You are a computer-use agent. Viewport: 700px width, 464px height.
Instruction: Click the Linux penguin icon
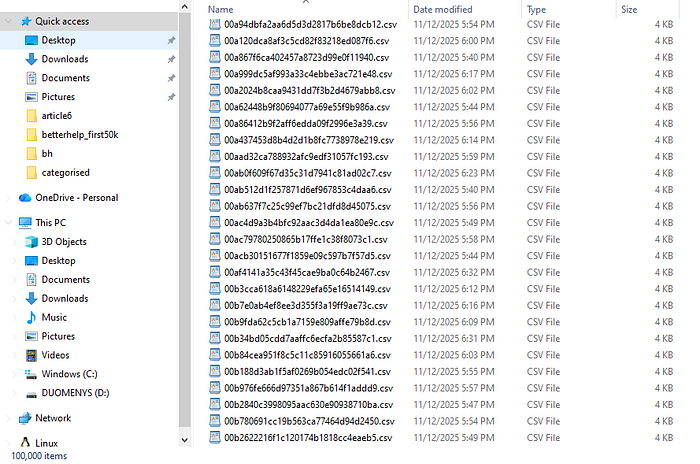(25, 443)
